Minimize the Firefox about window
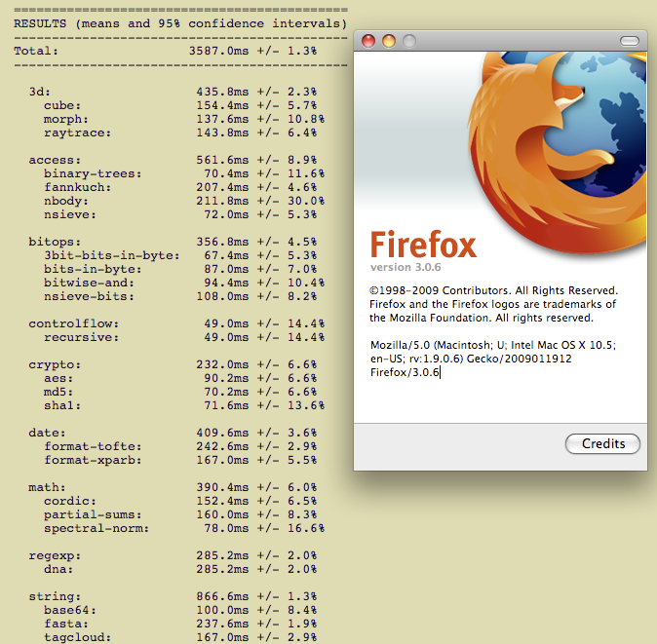 (389, 41)
